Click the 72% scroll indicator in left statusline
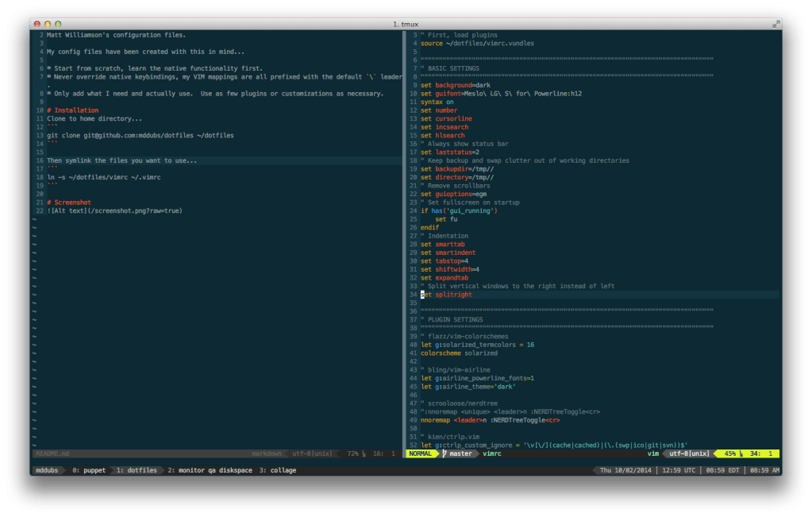Viewport: 812px width, 517px height. 352,453
